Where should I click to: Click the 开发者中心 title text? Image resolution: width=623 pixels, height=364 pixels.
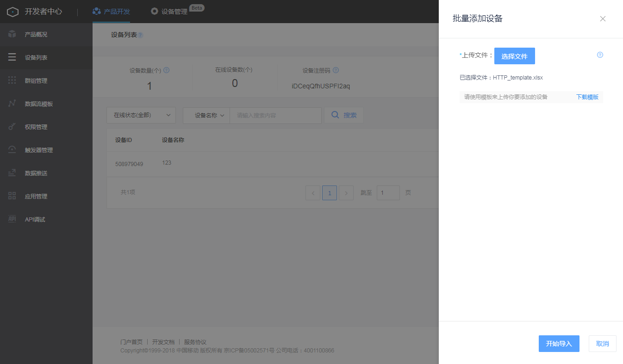[x=44, y=12]
